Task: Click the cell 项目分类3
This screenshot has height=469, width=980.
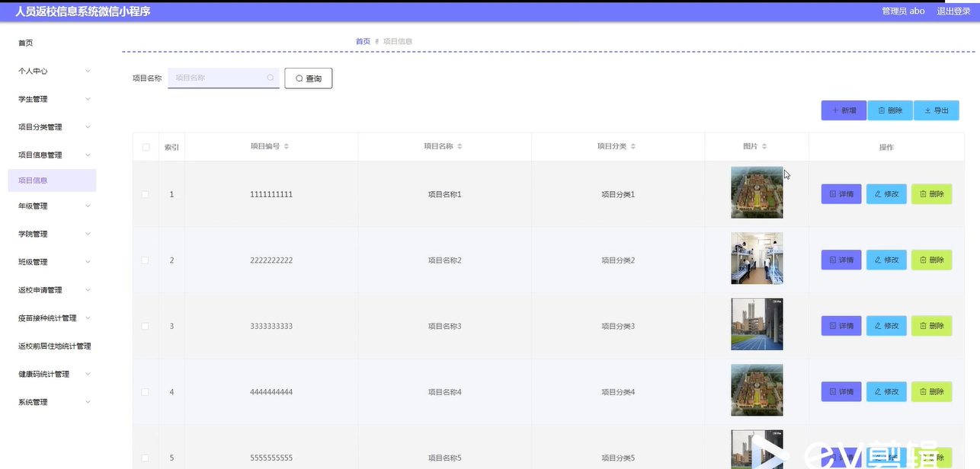Action: click(618, 326)
